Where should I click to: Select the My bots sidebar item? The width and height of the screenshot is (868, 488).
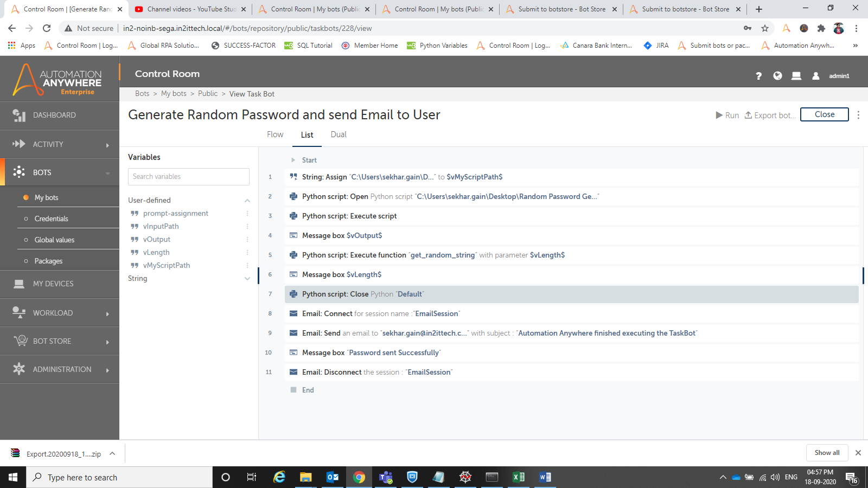click(x=46, y=197)
